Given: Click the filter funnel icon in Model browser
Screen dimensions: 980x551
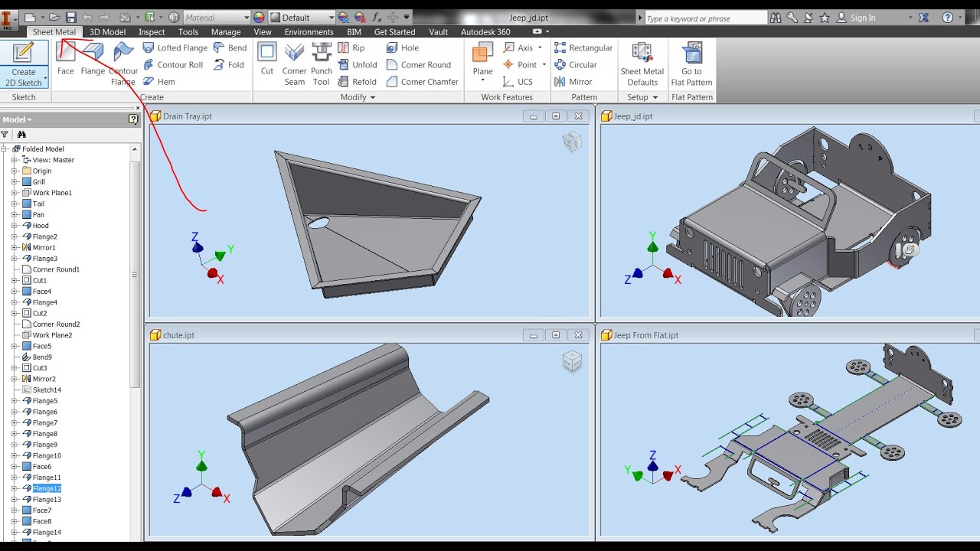Looking at the screenshot, I should [5, 134].
